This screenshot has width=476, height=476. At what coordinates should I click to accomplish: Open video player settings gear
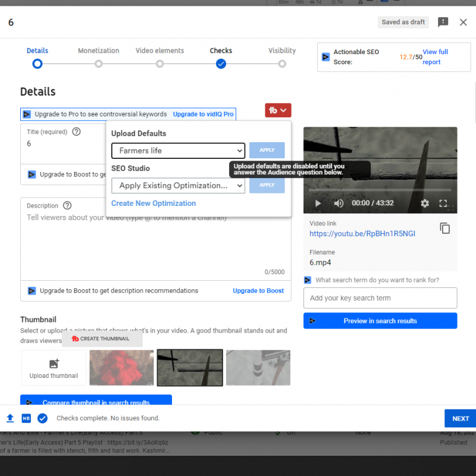(425, 203)
